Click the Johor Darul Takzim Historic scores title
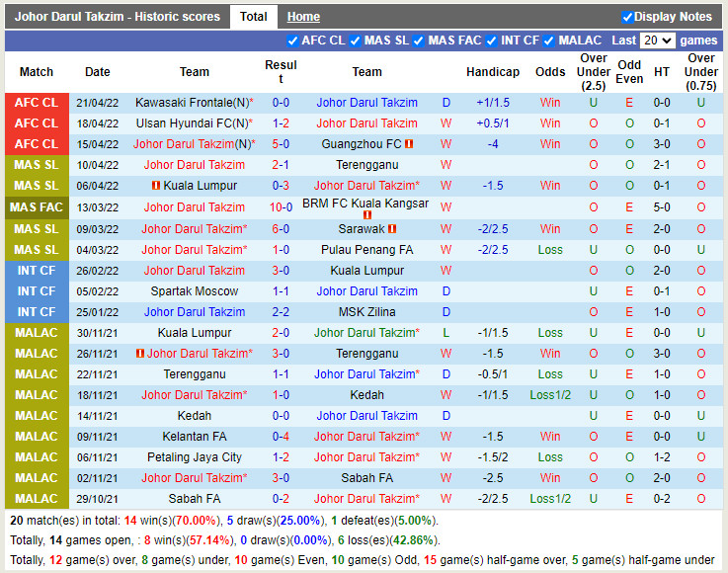The height and width of the screenshot is (573, 728). click(x=117, y=17)
